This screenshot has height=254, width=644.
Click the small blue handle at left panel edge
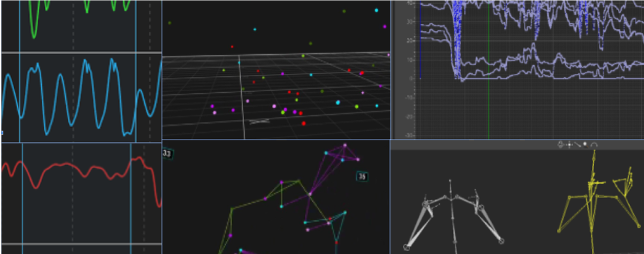(x=2, y=132)
